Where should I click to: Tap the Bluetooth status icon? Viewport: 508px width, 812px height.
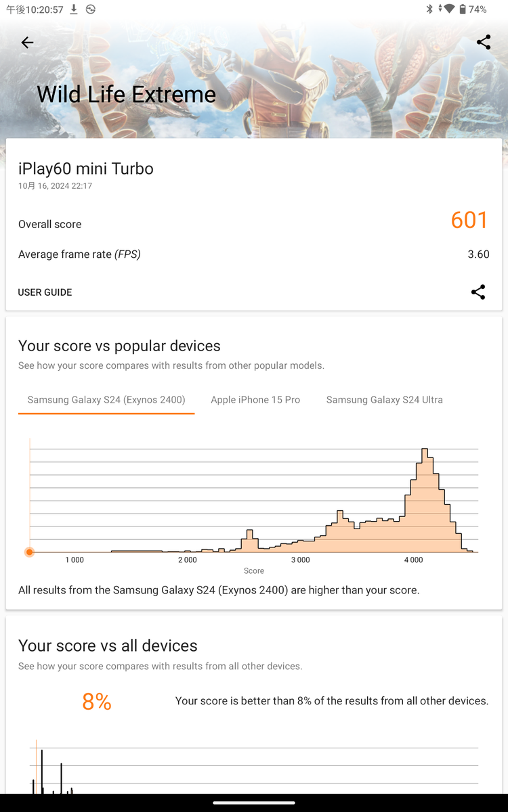(x=429, y=9)
